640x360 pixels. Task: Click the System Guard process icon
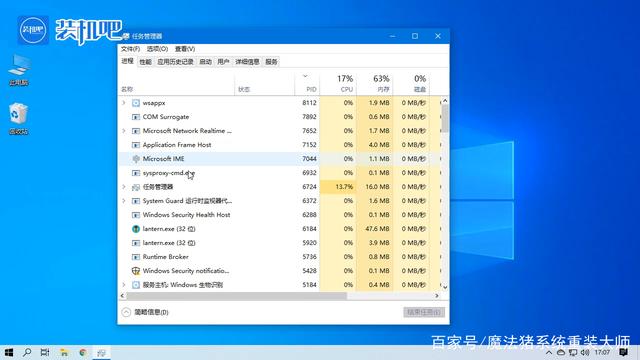click(136, 201)
